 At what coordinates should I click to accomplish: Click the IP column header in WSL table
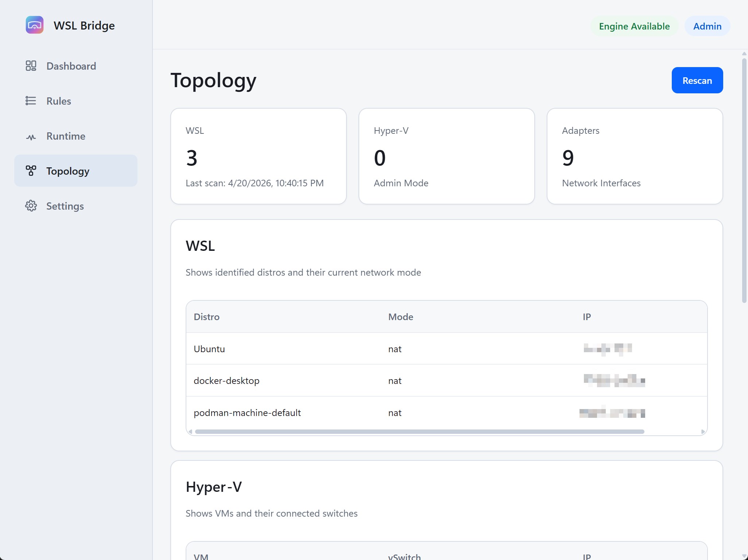tap(587, 317)
